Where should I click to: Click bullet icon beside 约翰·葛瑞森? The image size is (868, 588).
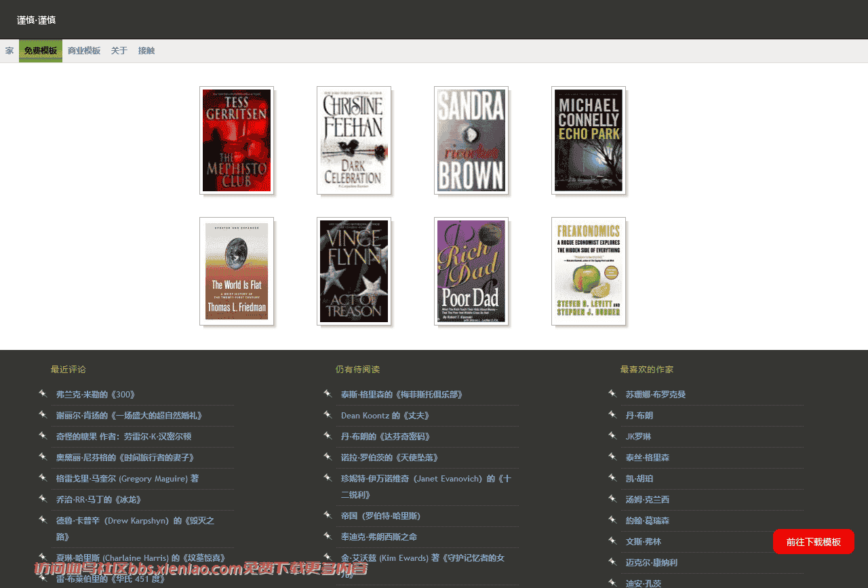[x=612, y=520]
